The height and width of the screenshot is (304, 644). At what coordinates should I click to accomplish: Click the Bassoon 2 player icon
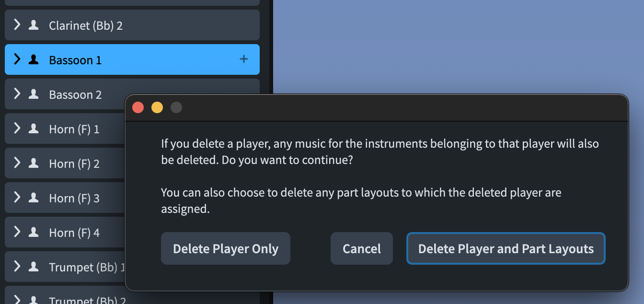34,94
